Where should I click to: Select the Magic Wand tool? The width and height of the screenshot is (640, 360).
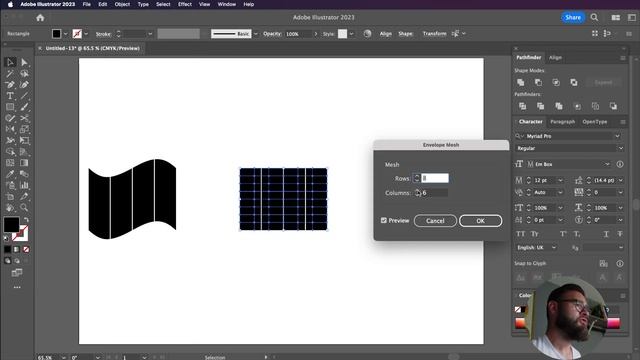(10, 73)
